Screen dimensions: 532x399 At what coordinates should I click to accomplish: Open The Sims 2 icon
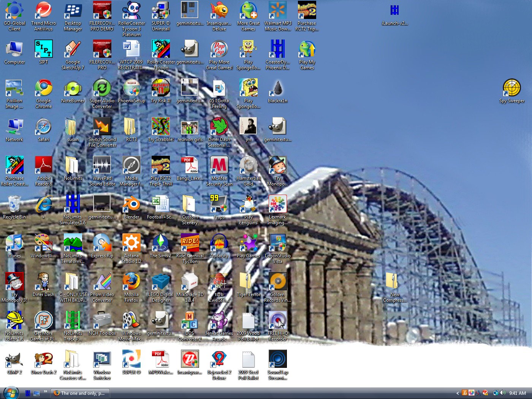click(161, 246)
